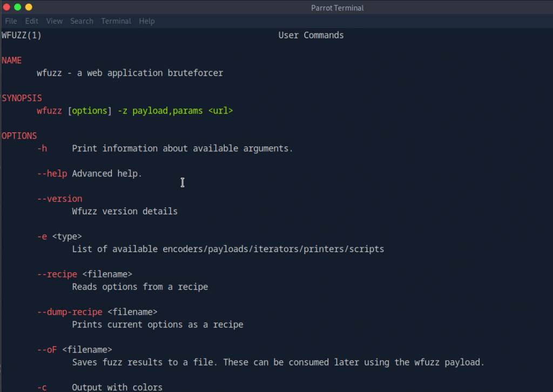Click the OPTIONS section heading
The width and height of the screenshot is (553, 392).
[x=19, y=136]
